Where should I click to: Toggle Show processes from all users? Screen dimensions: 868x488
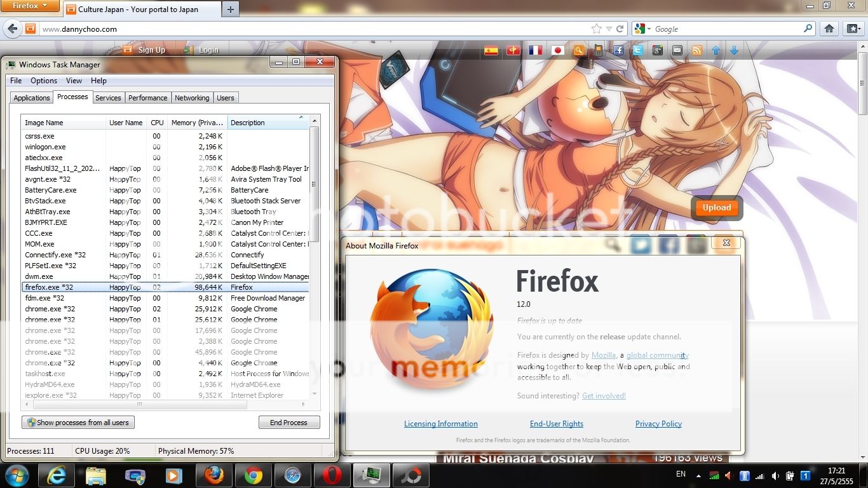(x=78, y=423)
